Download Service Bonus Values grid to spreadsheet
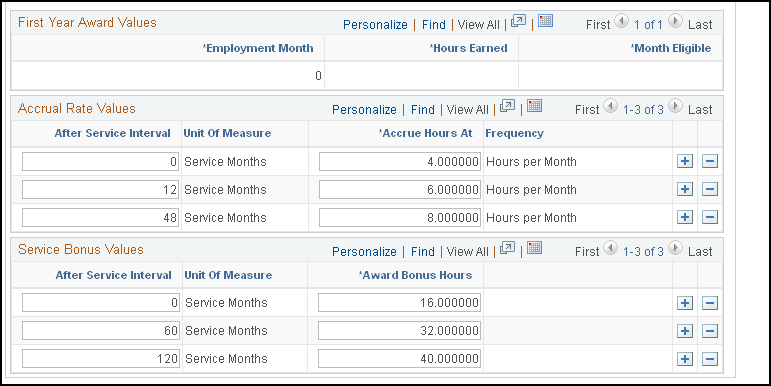 tap(534, 248)
